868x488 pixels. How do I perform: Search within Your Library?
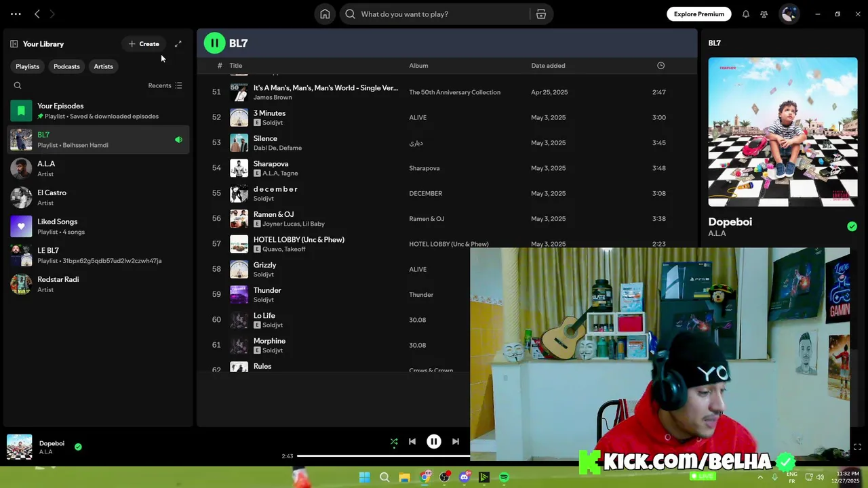pos(18,85)
